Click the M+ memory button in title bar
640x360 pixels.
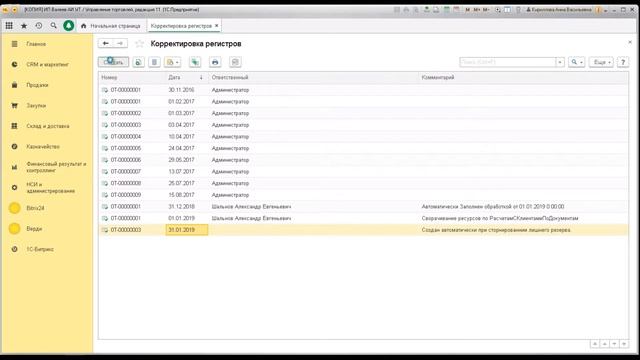coord(477,9)
